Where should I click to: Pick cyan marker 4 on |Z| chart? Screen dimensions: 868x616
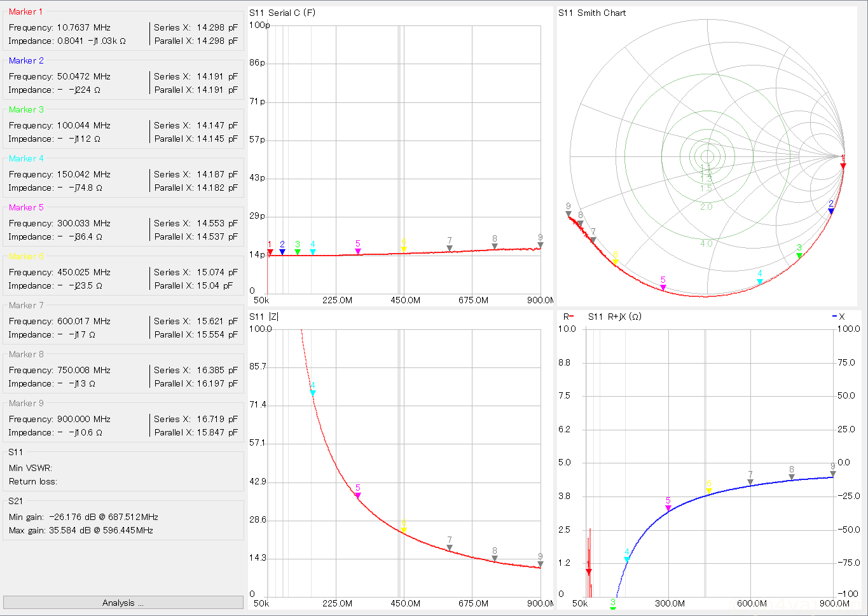coord(313,394)
